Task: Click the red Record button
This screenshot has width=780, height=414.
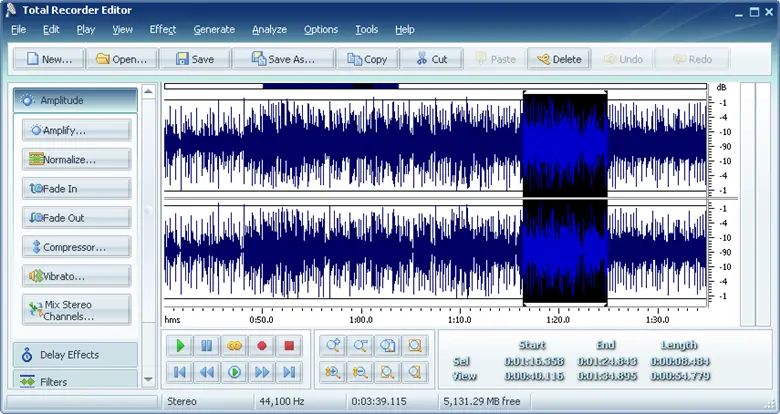Action: 262,346
